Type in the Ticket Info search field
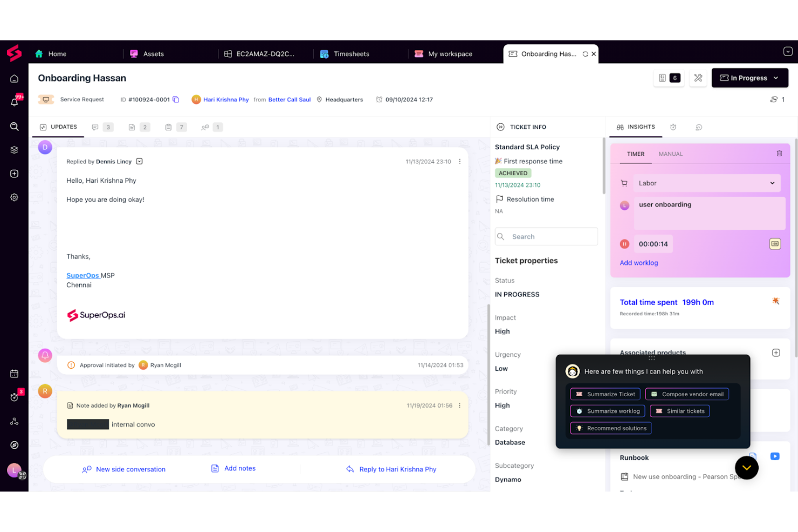 pos(546,236)
